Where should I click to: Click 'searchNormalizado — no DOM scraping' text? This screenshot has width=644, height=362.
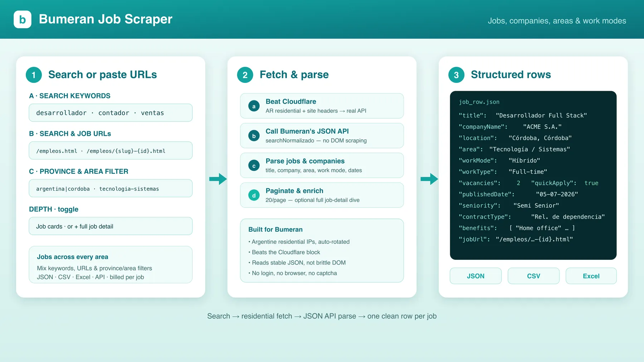click(316, 140)
